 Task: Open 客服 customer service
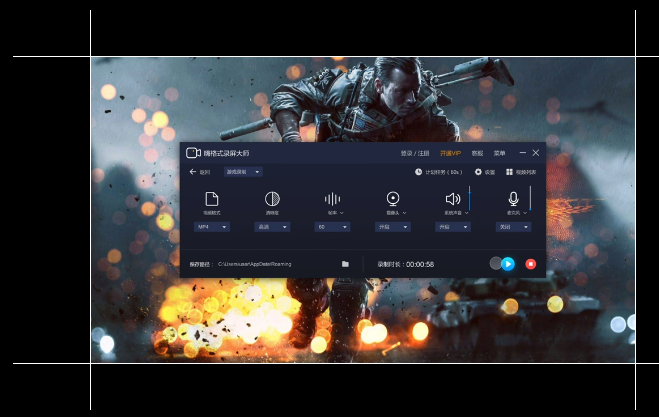tap(477, 153)
